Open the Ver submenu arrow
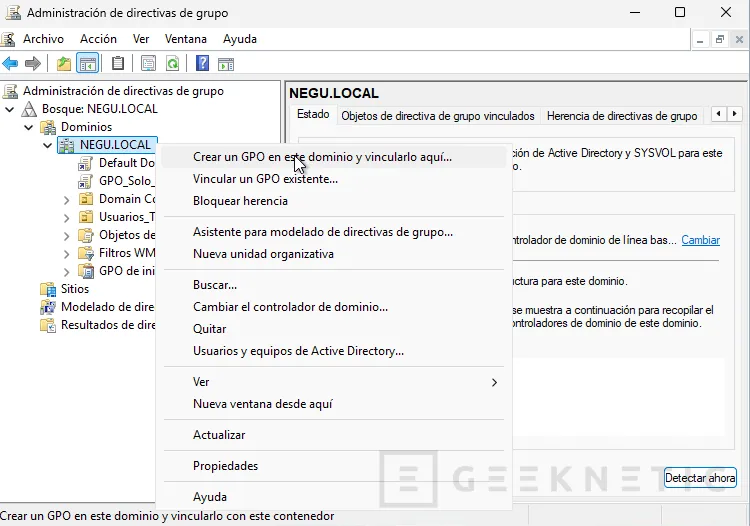Viewport: 750px width, 526px height. tap(495, 383)
